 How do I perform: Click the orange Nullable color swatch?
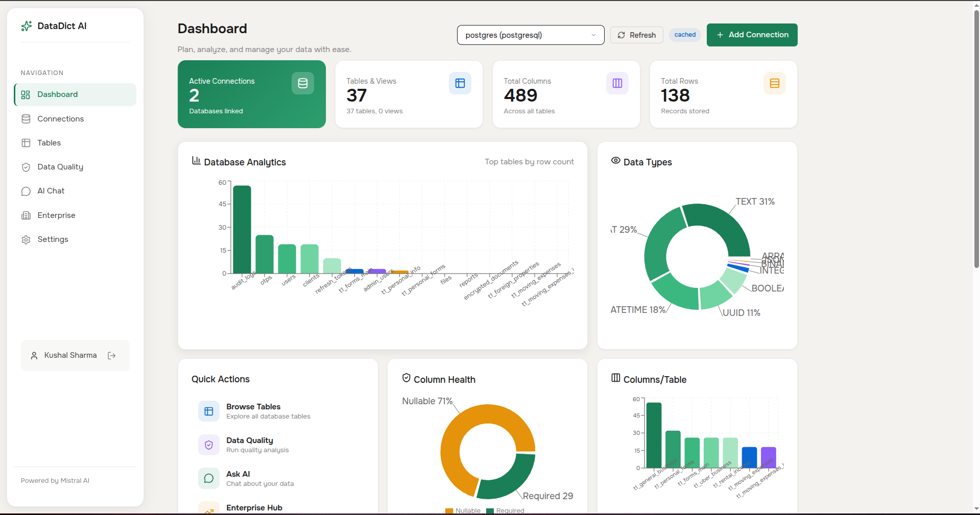448,510
